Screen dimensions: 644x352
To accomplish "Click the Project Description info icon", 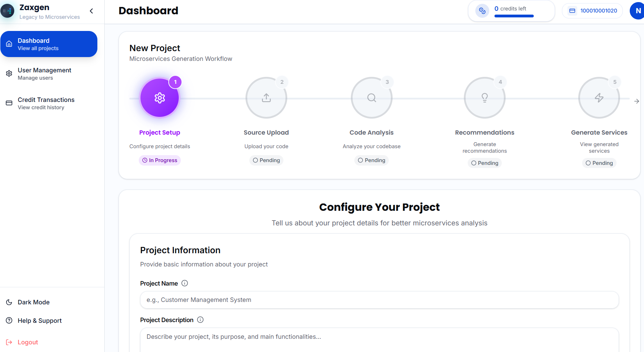I will tap(200, 320).
